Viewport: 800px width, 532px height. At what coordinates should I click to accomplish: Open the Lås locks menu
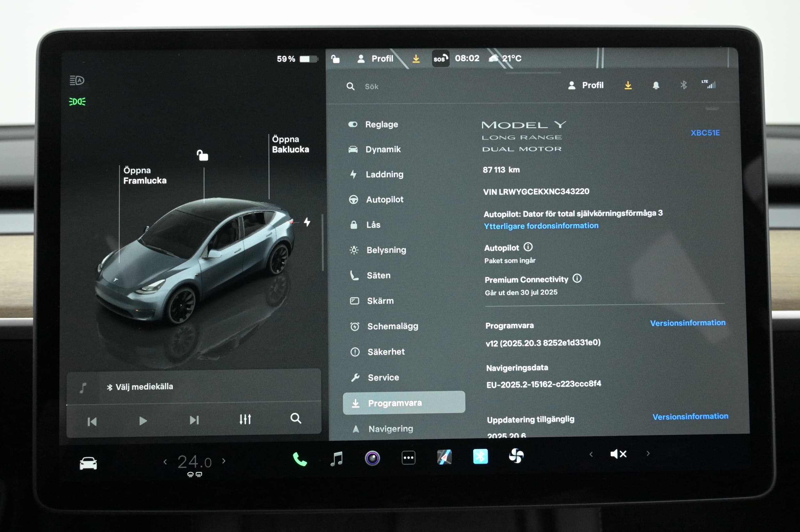365,225
